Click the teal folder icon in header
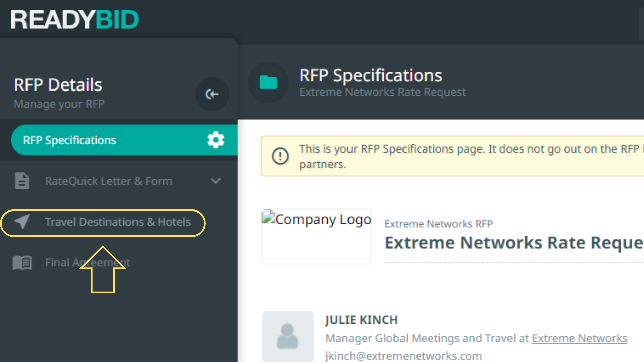This screenshot has height=362, width=644. [x=268, y=82]
